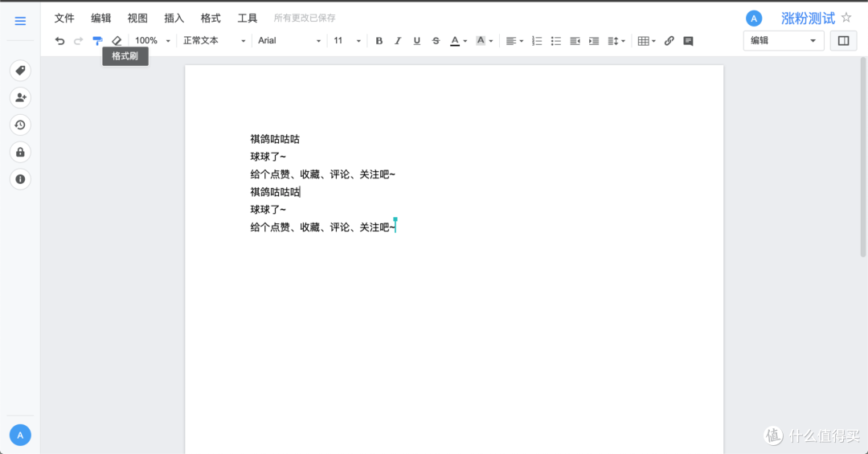Open the 正常文本 paragraph style dropdown

tap(215, 41)
